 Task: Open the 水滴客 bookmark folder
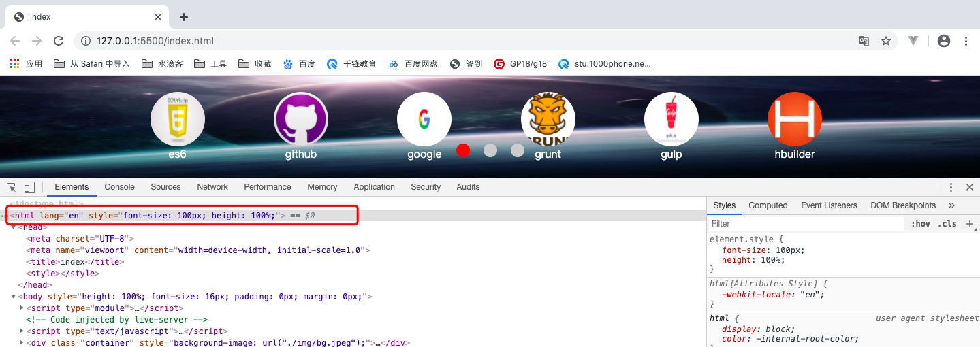tap(162, 64)
